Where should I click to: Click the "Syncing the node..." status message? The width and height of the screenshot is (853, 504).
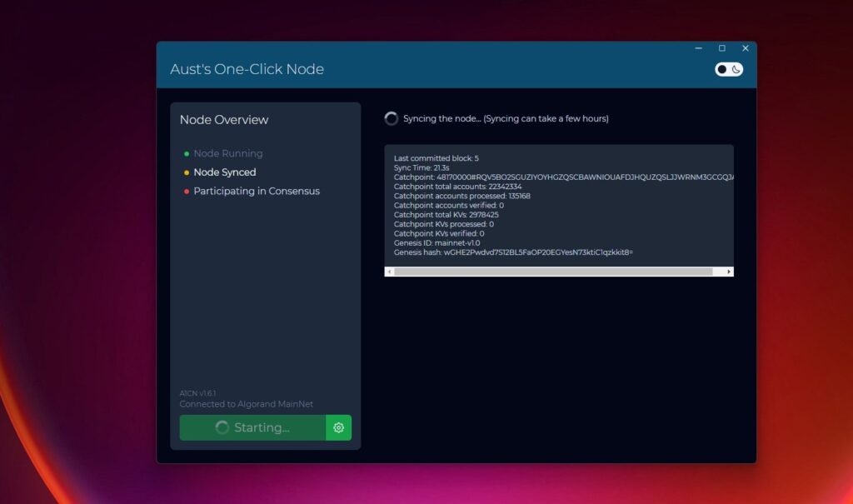click(x=506, y=118)
